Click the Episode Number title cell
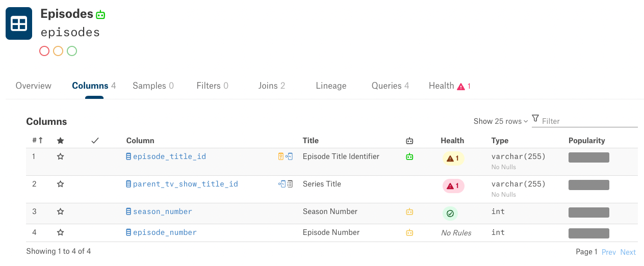This screenshot has width=644, height=266. click(x=331, y=232)
